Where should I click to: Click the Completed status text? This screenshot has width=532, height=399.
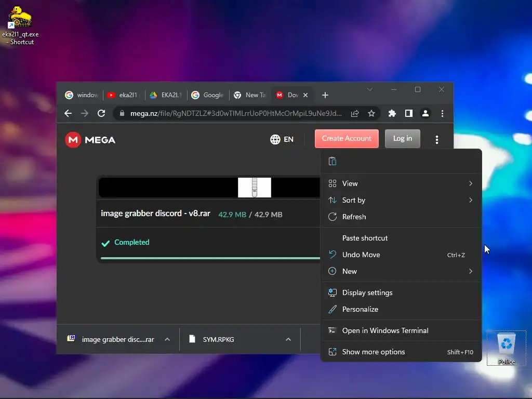tap(131, 242)
